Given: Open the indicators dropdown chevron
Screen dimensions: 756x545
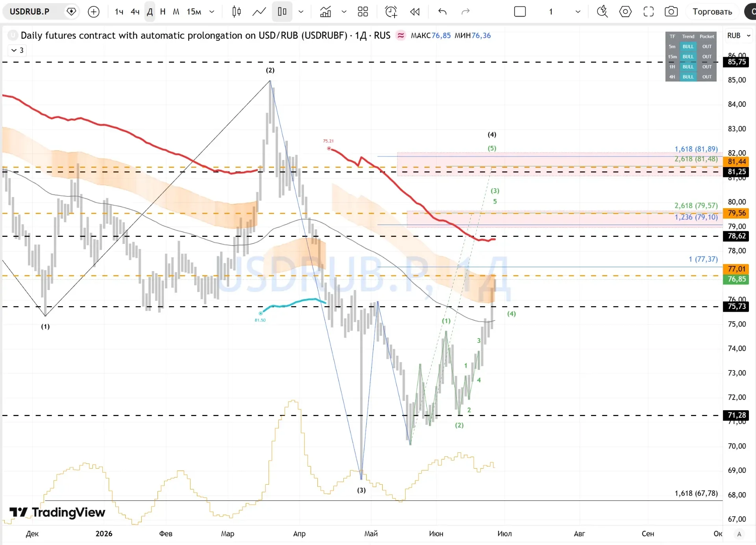Looking at the screenshot, I should click(344, 12).
